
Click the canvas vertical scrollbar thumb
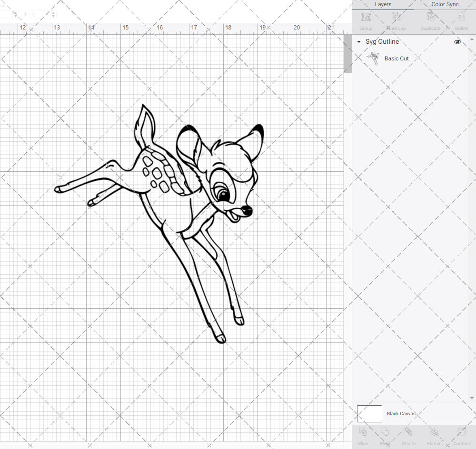click(347, 53)
